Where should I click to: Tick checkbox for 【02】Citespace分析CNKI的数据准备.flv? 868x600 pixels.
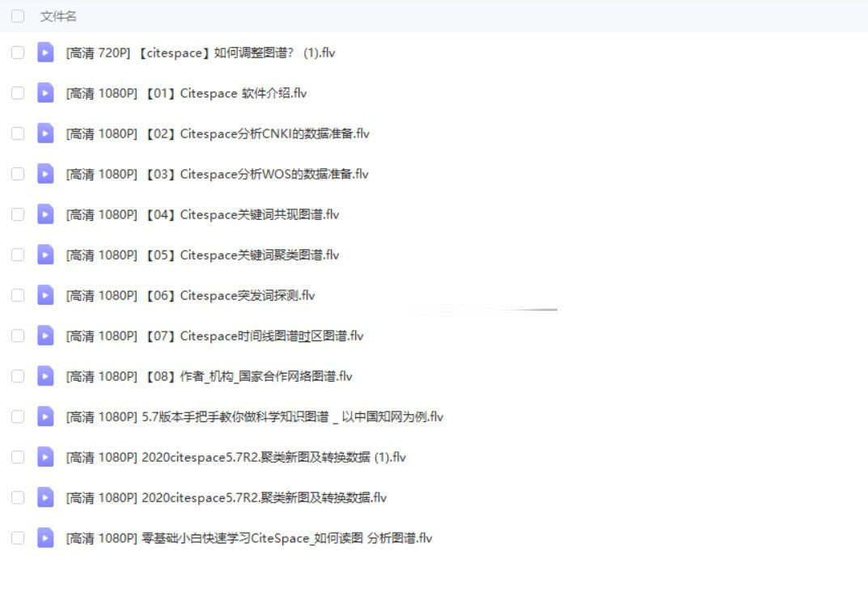click(18, 133)
